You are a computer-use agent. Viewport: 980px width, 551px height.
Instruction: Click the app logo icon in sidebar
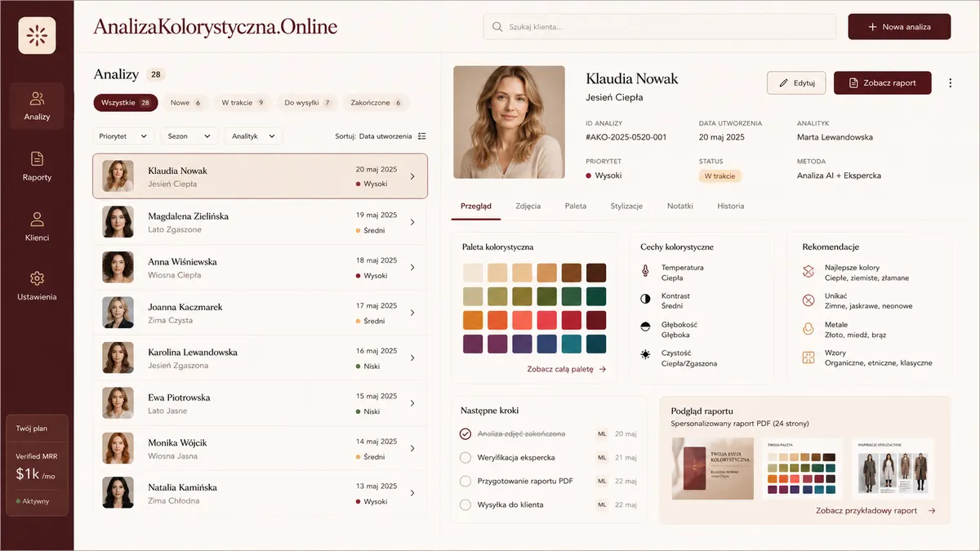point(37,36)
